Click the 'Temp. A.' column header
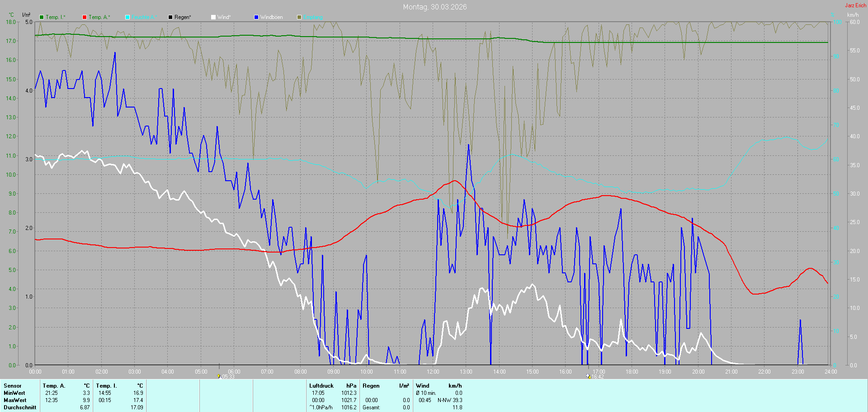Image resolution: width=868 pixels, height=412 pixels. 54,386
